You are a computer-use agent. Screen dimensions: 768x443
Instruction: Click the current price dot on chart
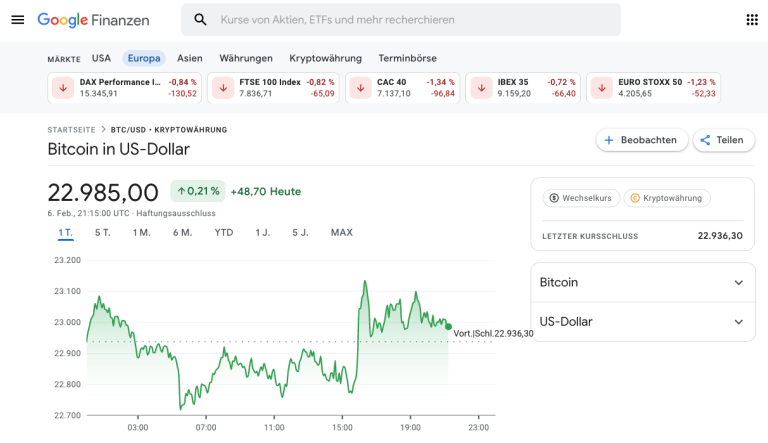point(449,326)
